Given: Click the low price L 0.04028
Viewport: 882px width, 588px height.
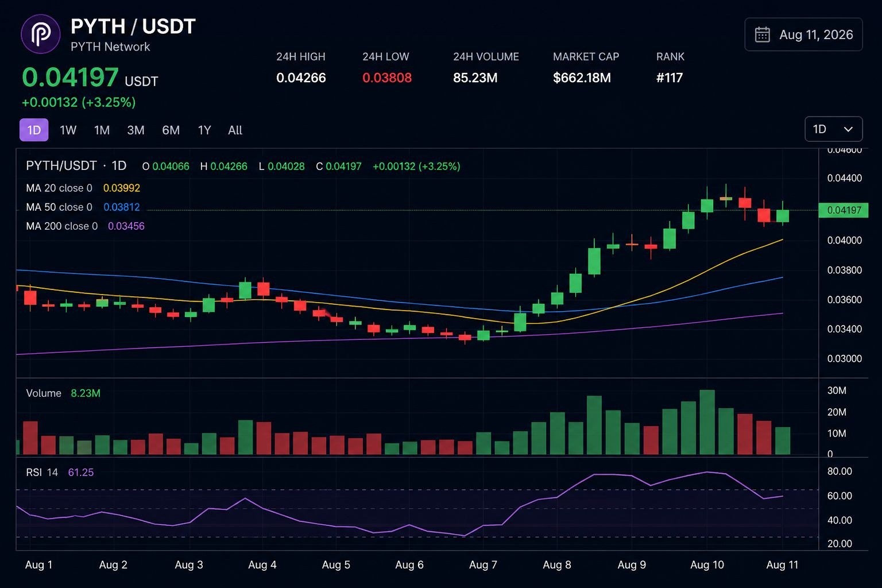Looking at the screenshot, I should (282, 167).
